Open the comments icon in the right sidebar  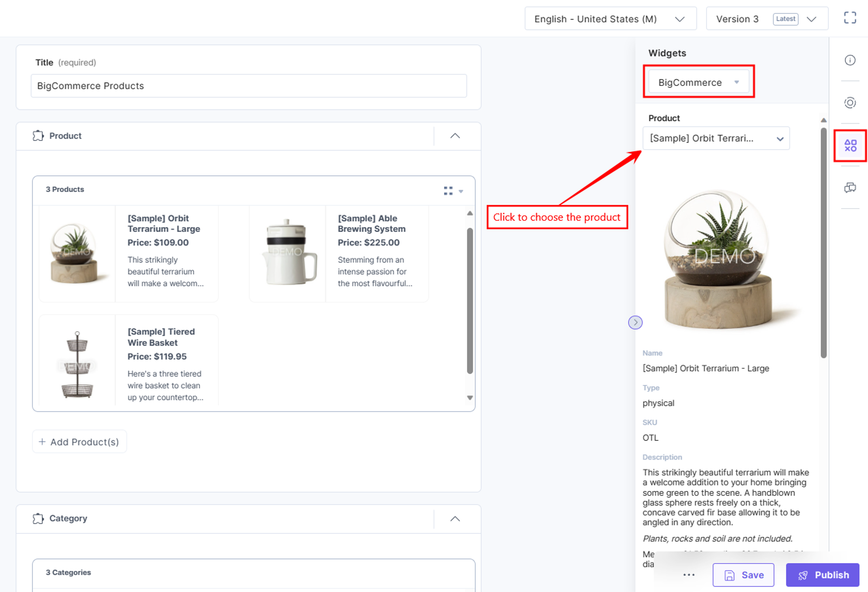pos(850,187)
